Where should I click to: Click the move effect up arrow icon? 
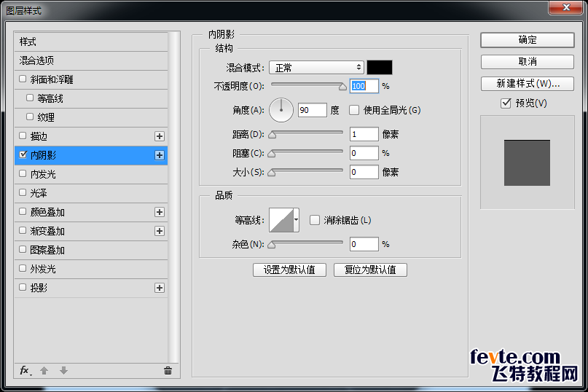point(44,371)
